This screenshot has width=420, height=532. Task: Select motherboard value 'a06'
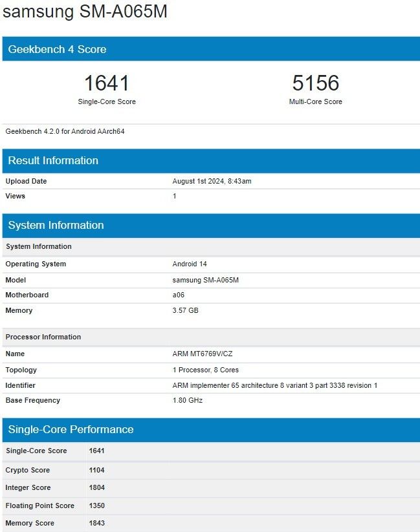(x=179, y=295)
